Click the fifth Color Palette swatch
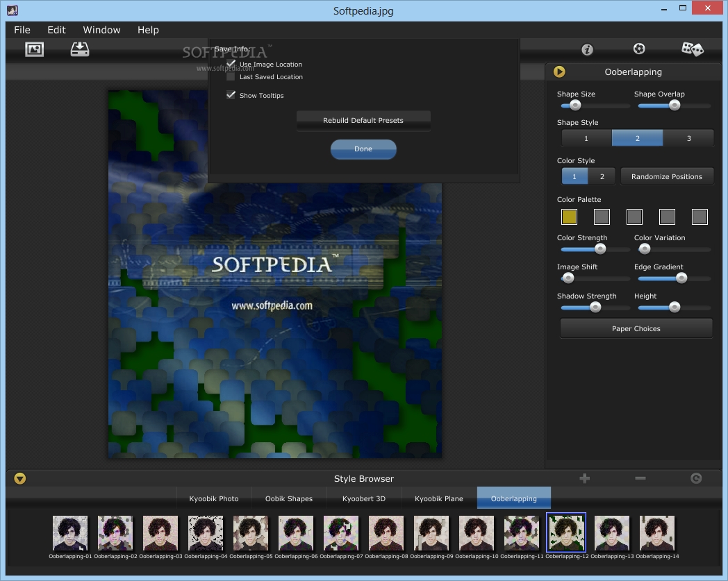This screenshot has height=581, width=728. [700, 217]
